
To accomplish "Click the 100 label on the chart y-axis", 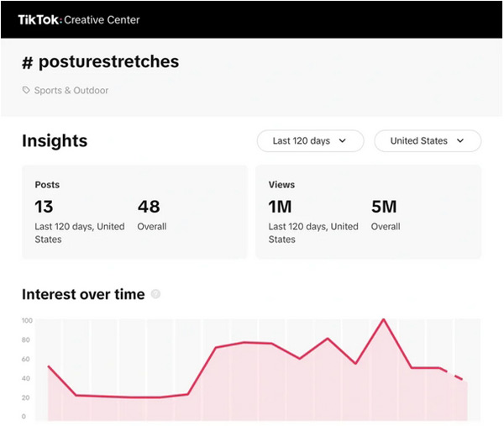I will (x=27, y=320).
